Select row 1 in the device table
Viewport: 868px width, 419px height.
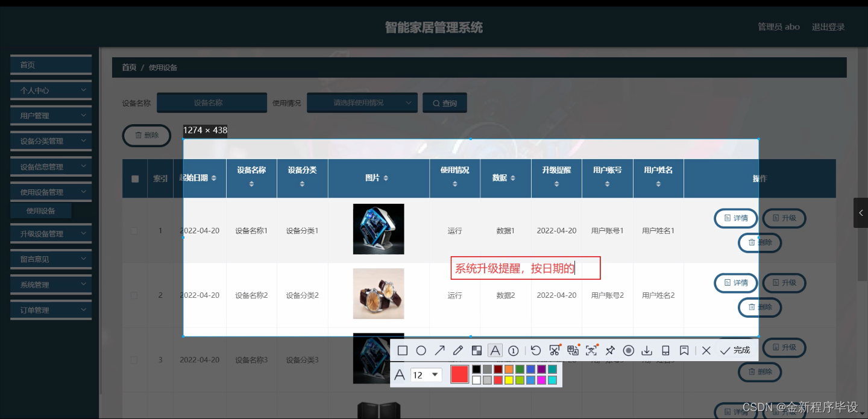(x=134, y=230)
